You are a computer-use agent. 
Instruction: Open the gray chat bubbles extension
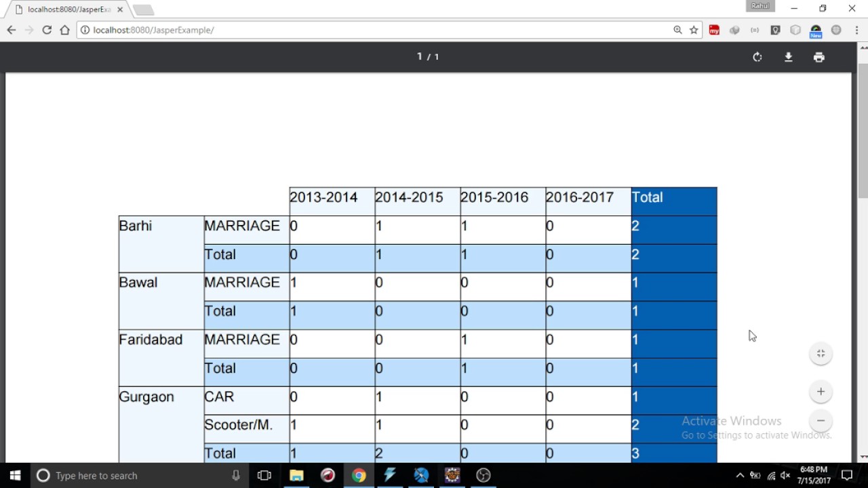pyautogui.click(x=734, y=30)
